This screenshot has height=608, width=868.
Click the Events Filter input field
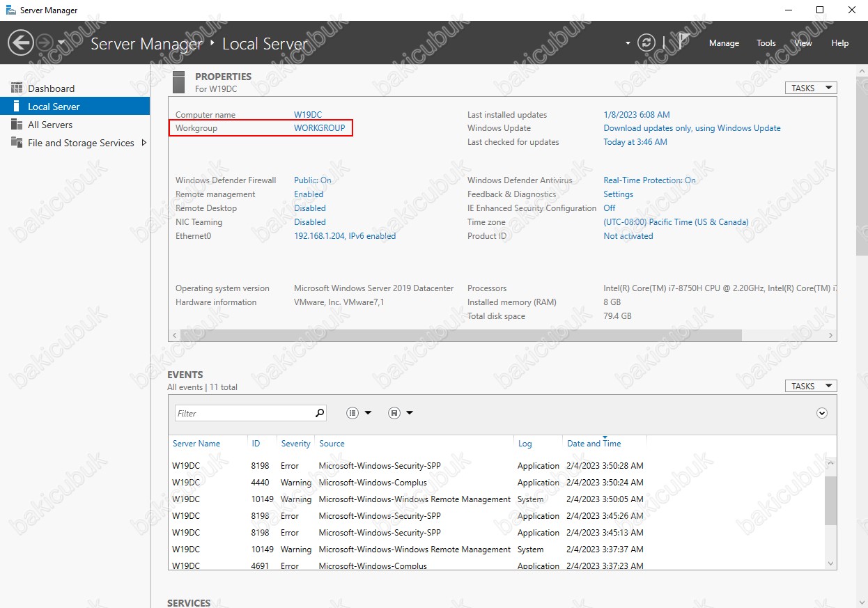[x=244, y=413]
